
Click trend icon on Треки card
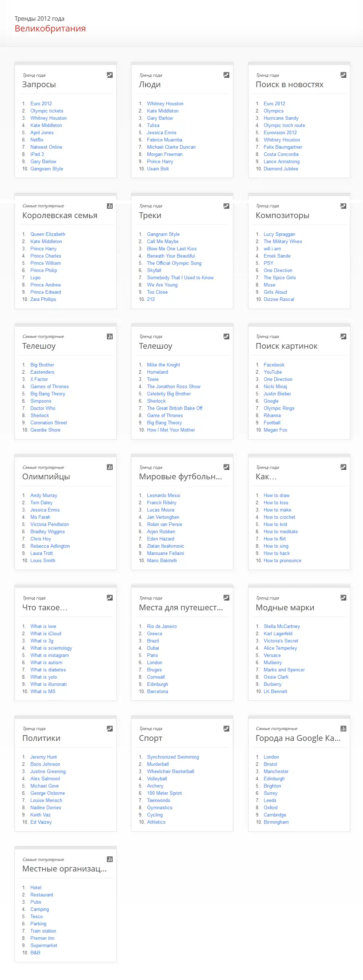coord(226,206)
